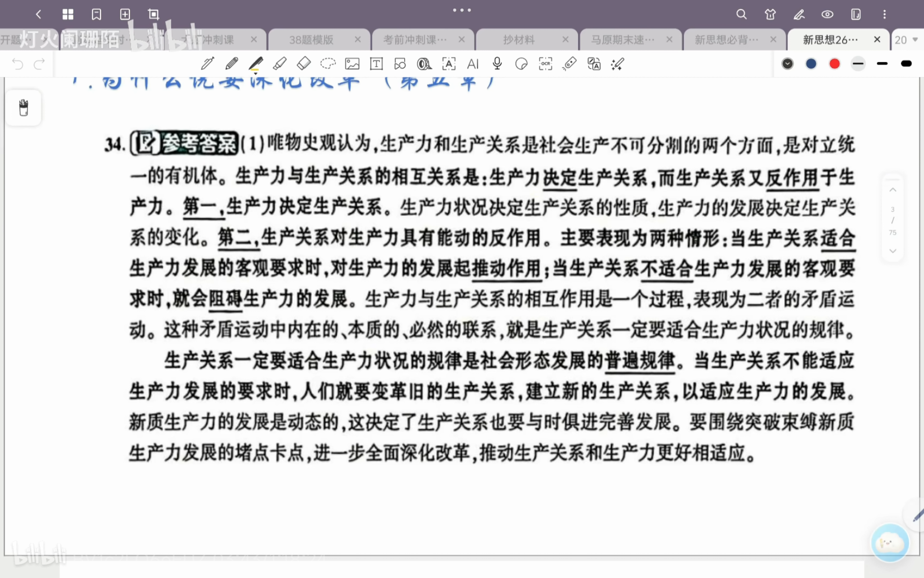The height and width of the screenshot is (578, 924).
Task: Start audio recording with microphone
Action: [497, 64]
